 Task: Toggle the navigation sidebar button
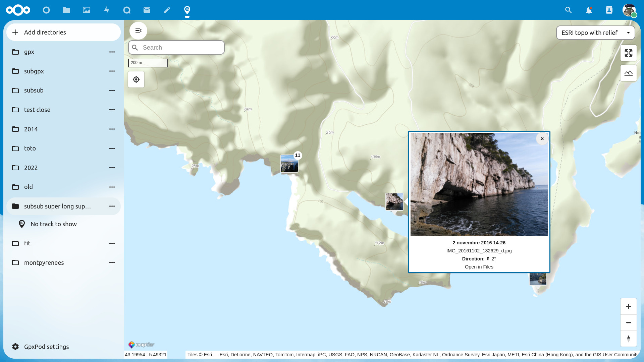pyautogui.click(x=138, y=31)
